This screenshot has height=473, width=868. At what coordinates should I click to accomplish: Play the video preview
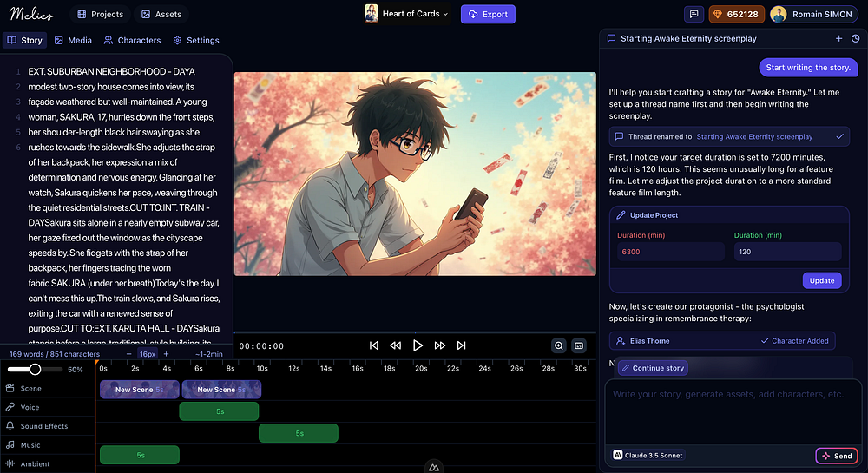coord(418,345)
